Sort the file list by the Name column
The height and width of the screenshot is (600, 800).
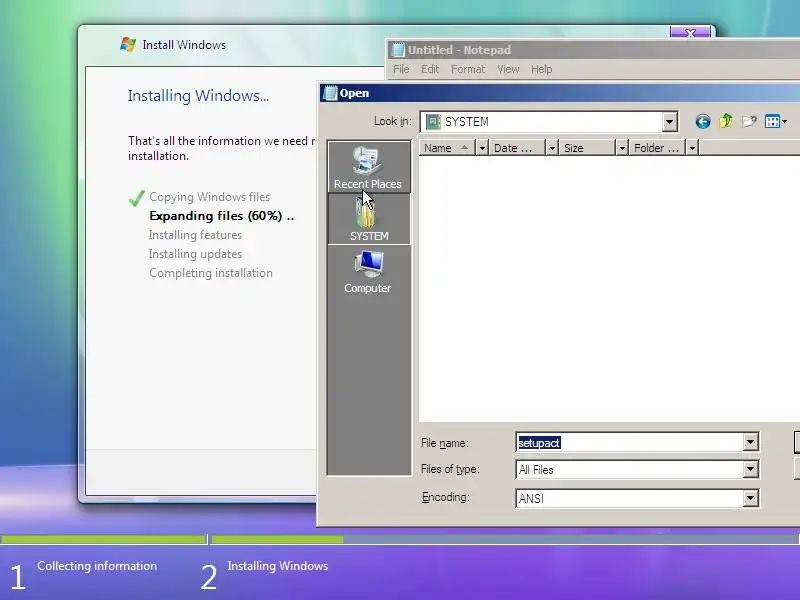pyautogui.click(x=447, y=148)
